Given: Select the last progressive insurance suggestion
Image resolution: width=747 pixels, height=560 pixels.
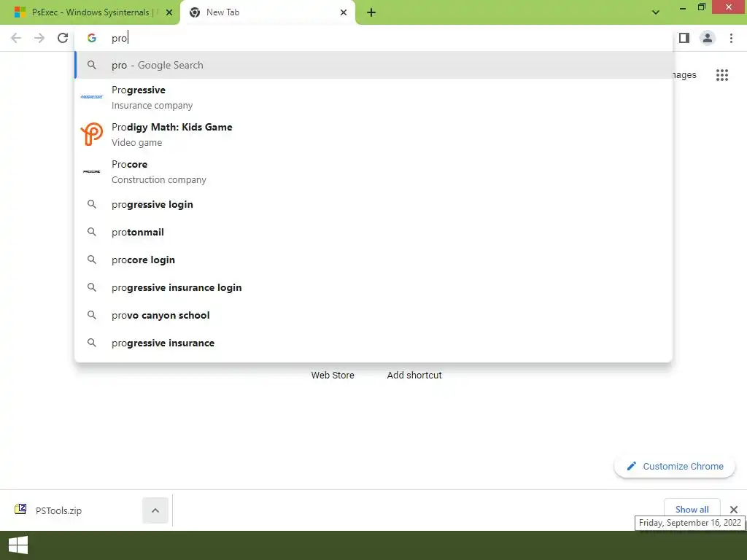Looking at the screenshot, I should (x=373, y=343).
